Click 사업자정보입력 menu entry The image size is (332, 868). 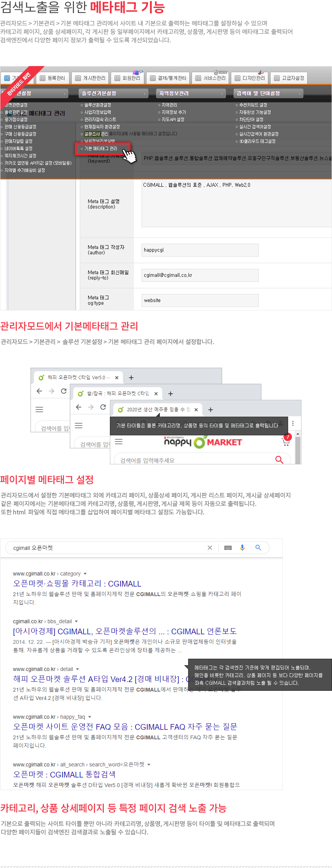98,112
